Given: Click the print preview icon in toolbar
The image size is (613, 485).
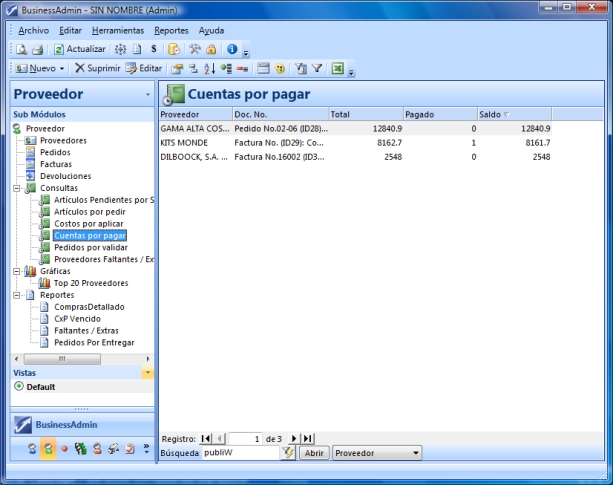Looking at the screenshot, I should tap(21, 49).
